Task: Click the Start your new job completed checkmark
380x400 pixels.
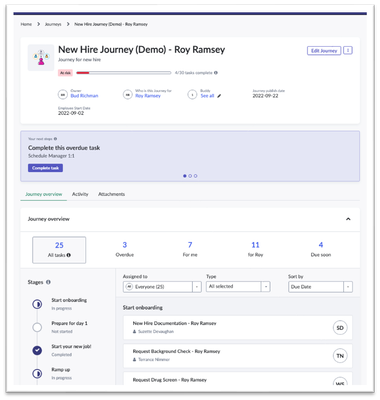Action: point(37,350)
